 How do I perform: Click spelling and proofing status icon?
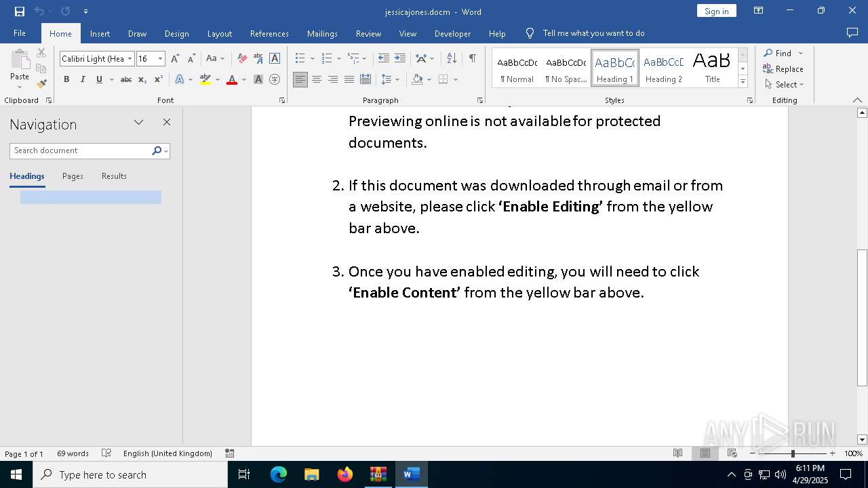106,453
